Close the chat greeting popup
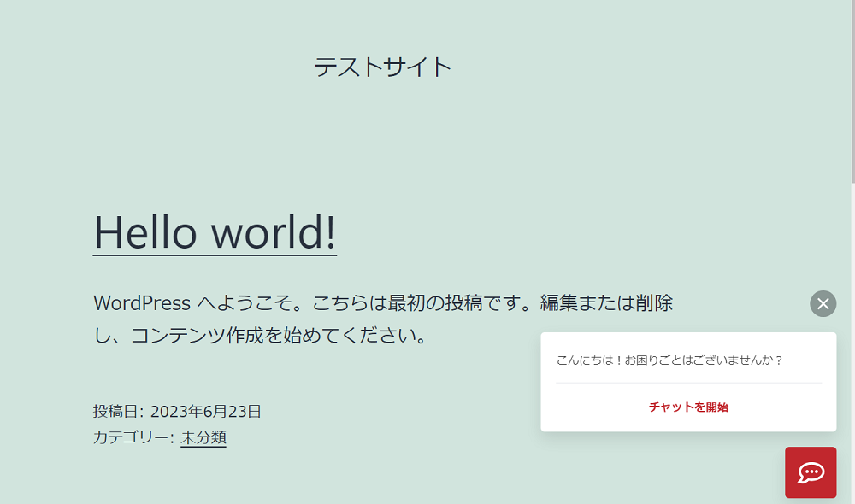This screenshot has height=504, width=855. pyautogui.click(x=823, y=303)
